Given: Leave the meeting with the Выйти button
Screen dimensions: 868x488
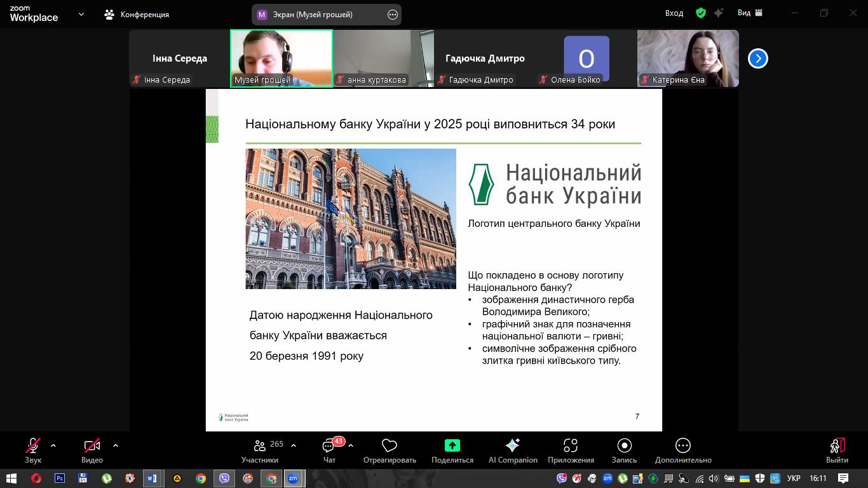Looking at the screenshot, I should (837, 450).
